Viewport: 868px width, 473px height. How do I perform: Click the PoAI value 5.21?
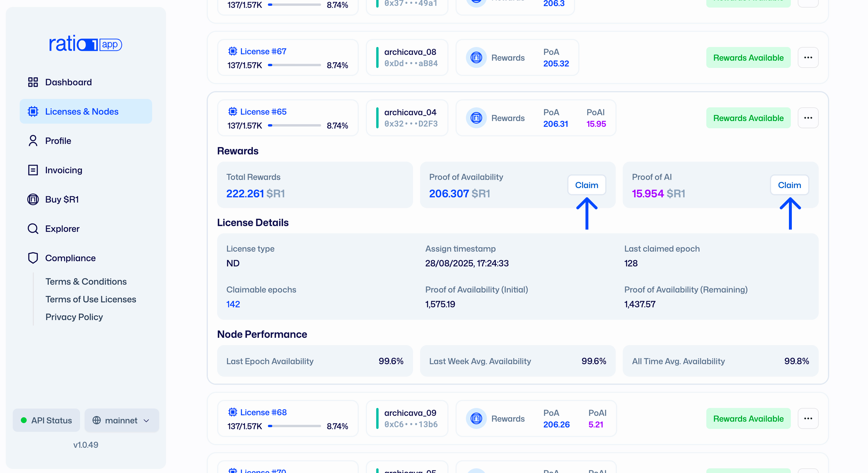[x=596, y=424]
